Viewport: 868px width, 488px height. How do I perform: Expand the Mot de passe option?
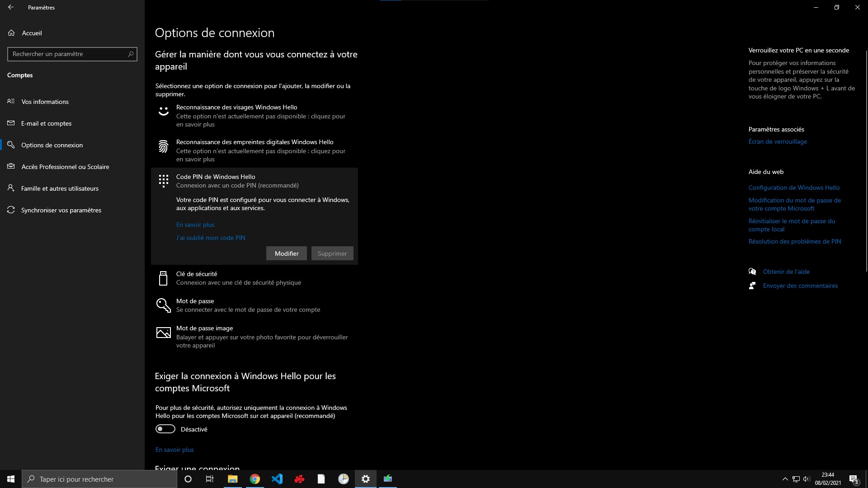coord(248,305)
